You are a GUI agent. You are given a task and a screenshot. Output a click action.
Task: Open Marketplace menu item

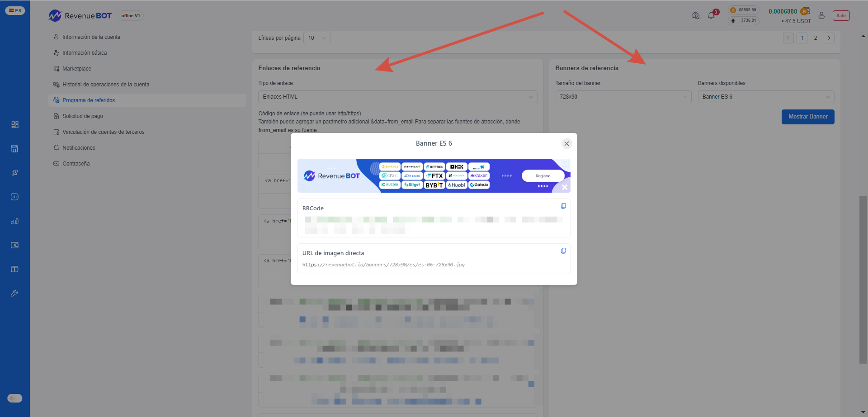(147, 69)
